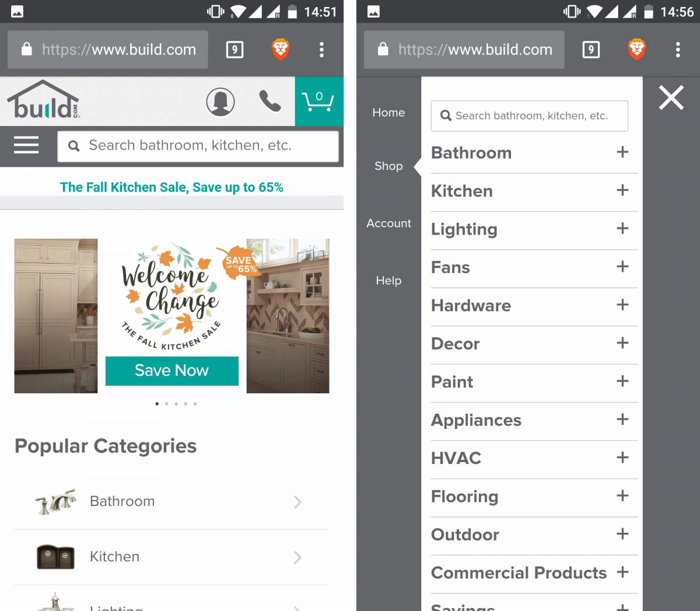Close the side menu with the X
Image resolution: width=700 pixels, height=611 pixels.
pos(671,97)
